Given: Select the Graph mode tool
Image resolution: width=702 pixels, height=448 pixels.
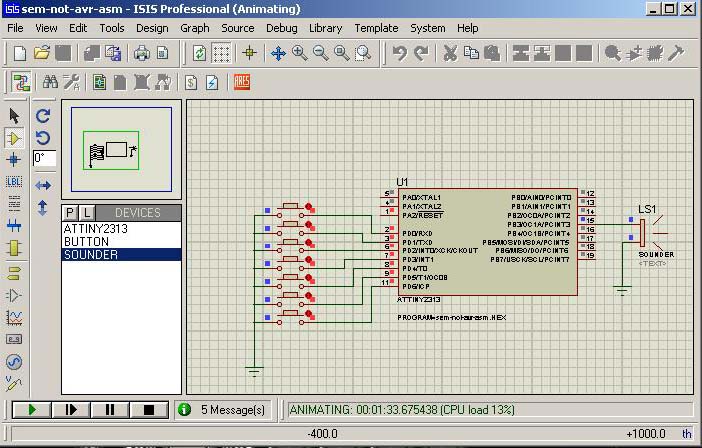Looking at the screenshot, I should pyautogui.click(x=14, y=318).
